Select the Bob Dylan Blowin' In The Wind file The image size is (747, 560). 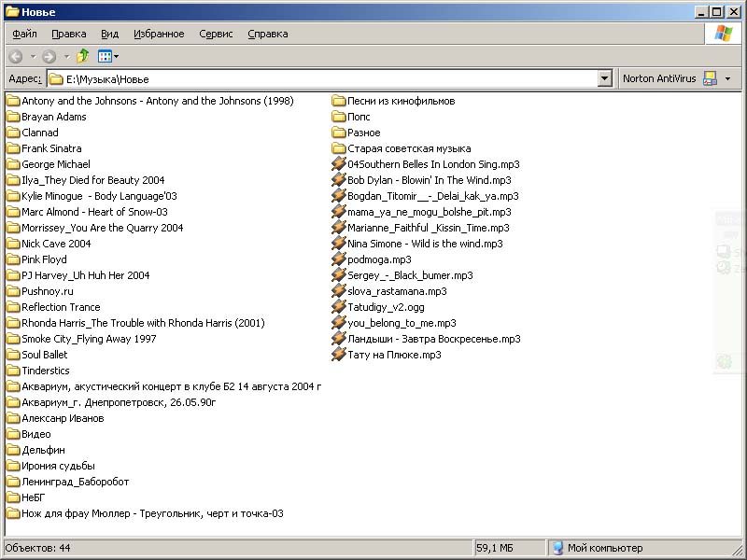[x=429, y=180]
